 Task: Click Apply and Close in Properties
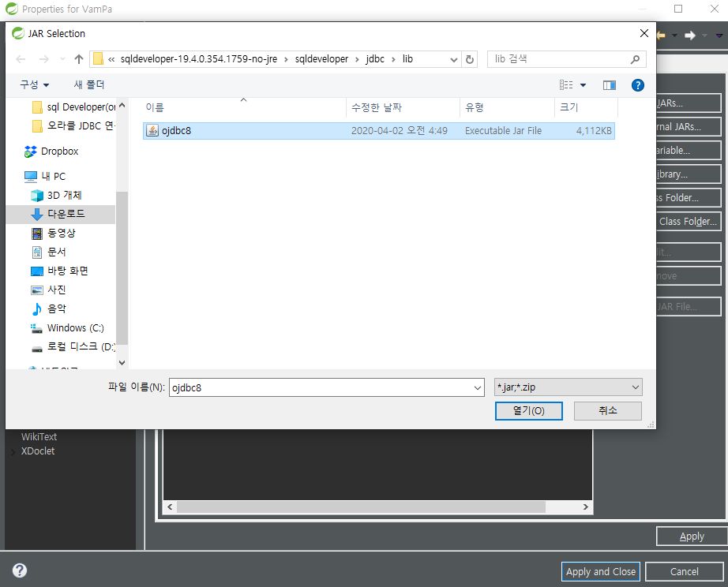point(600,572)
